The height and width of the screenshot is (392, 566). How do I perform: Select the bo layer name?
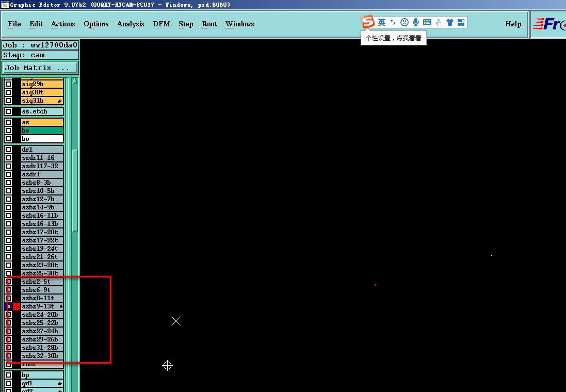coord(42,139)
